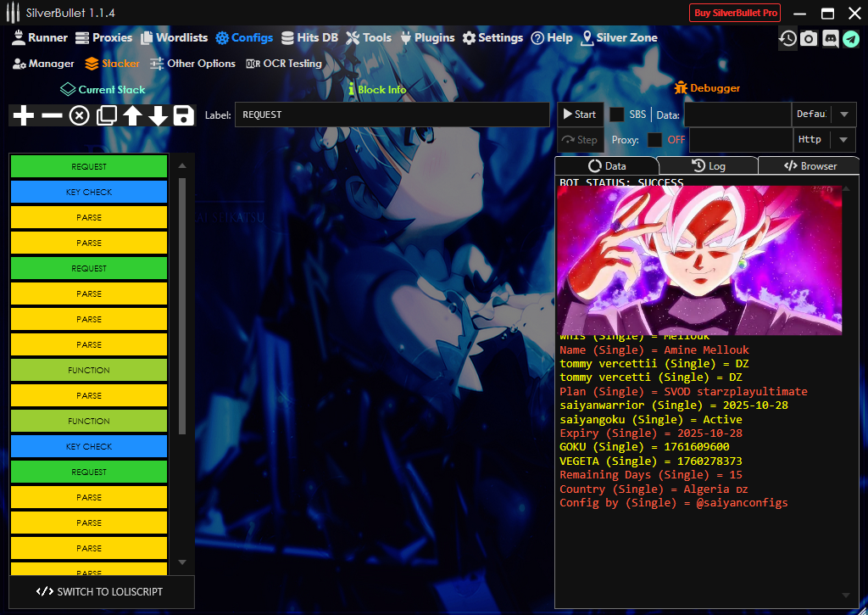Open the Silver Zone section
This screenshot has height=615, width=868.
[x=620, y=37]
